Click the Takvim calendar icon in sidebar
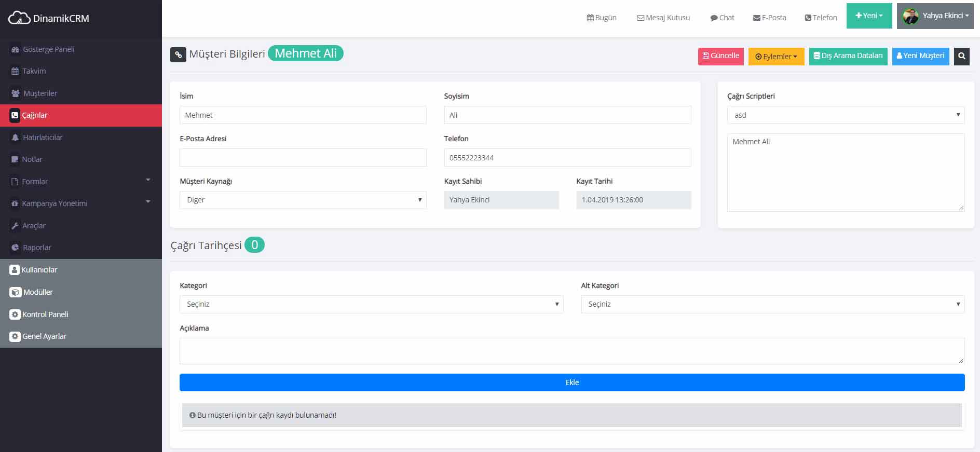Screen dimensions: 980x452 pos(15,71)
